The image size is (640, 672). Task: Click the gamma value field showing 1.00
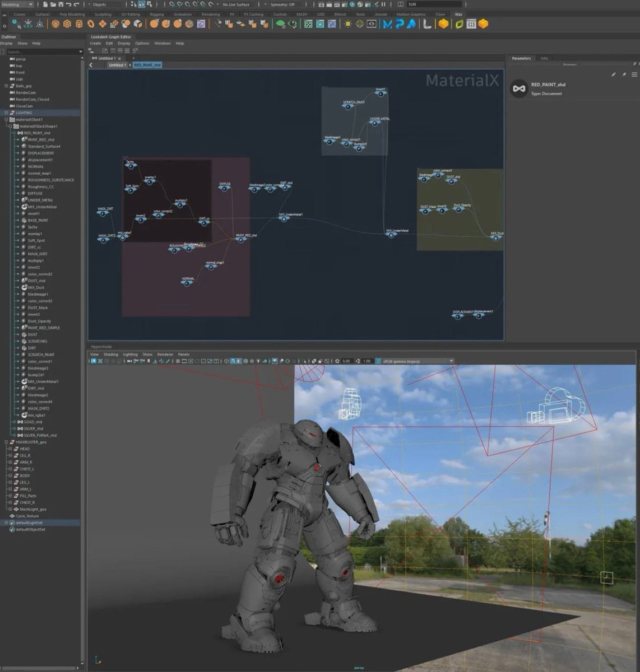tap(367, 361)
